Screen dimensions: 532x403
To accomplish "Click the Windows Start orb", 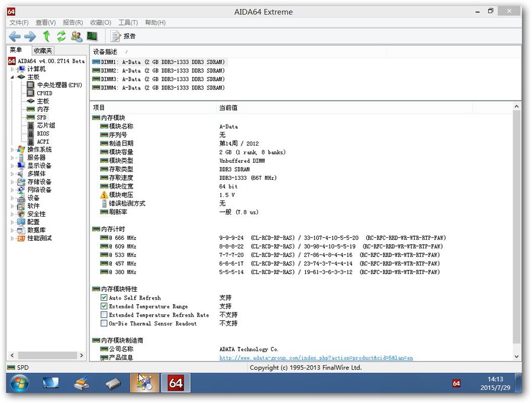I will click(x=20, y=383).
